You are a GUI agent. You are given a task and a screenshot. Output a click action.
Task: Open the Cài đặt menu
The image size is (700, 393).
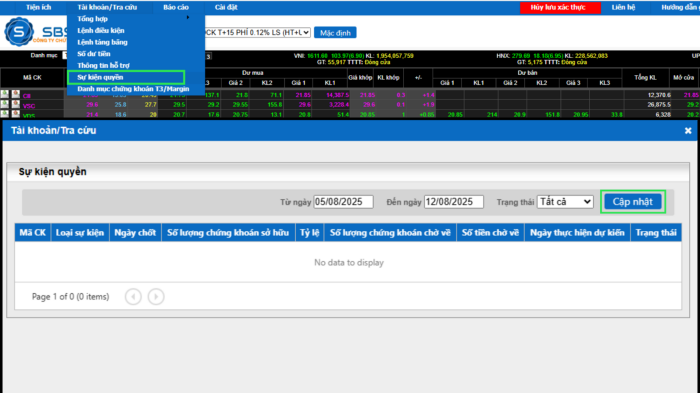tap(226, 7)
